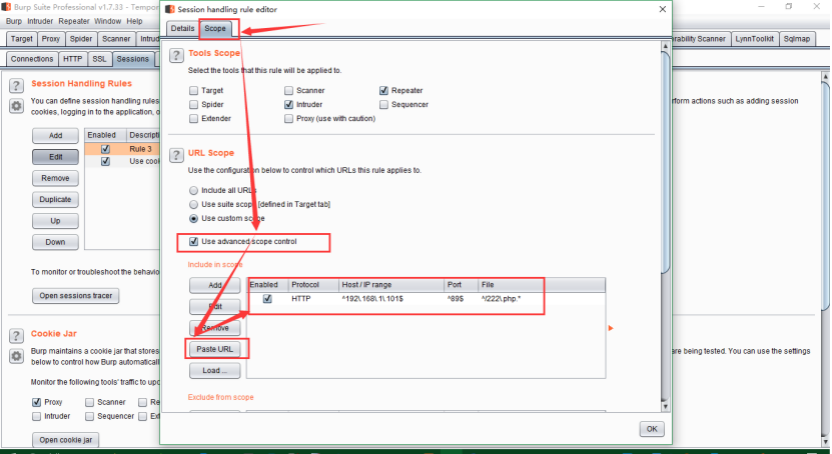Click Load ... button in scope list

(215, 370)
